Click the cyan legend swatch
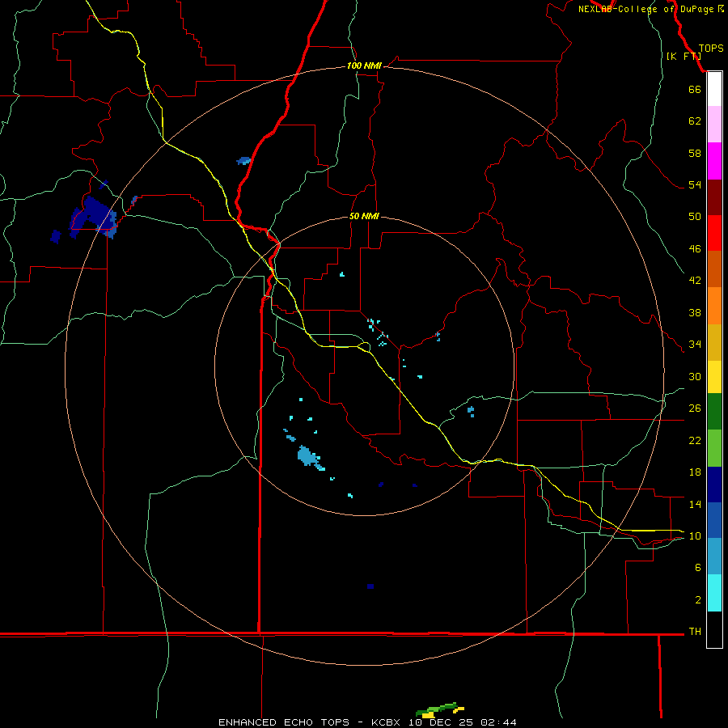The width and height of the screenshot is (728, 728). click(714, 593)
